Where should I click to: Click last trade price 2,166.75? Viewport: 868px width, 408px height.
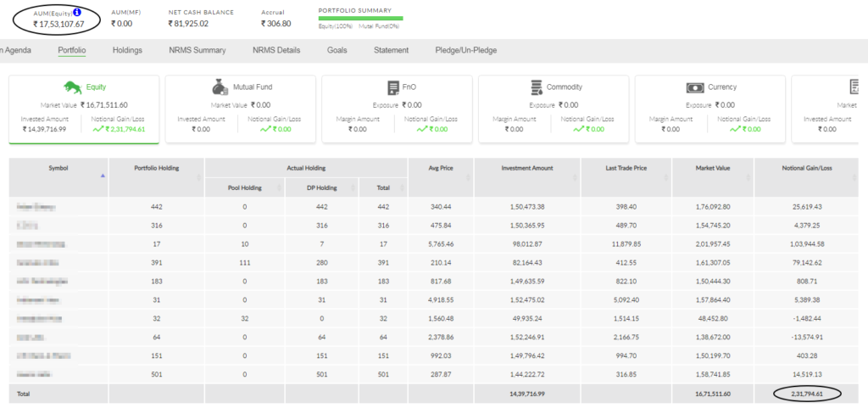tap(626, 337)
